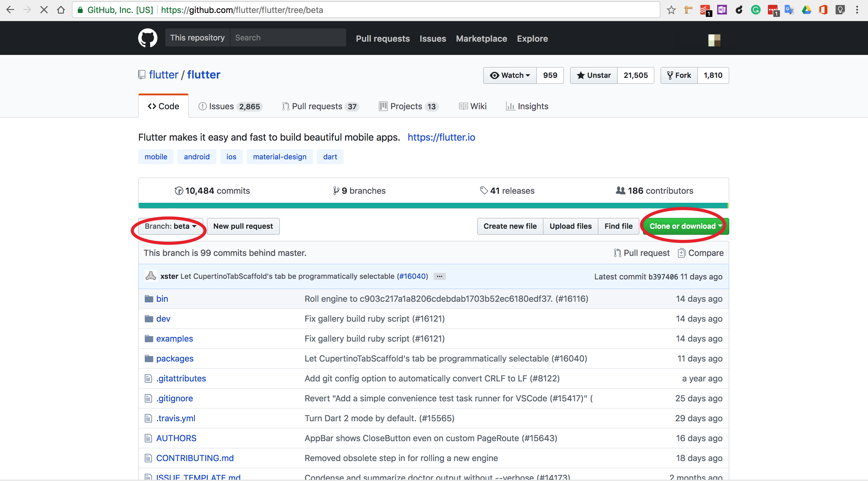Click Create new file button
This screenshot has height=481, width=868.
coord(510,226)
